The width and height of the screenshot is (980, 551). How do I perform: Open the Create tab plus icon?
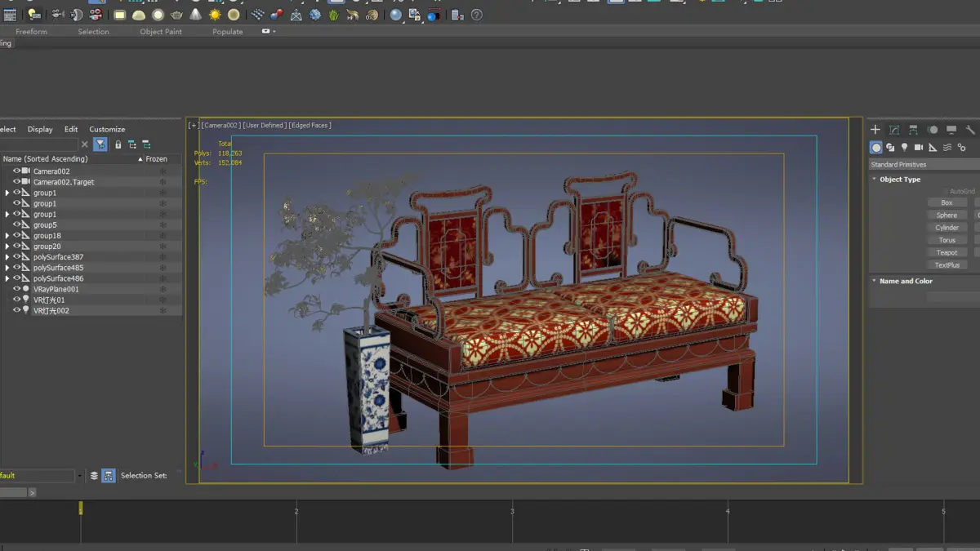coord(875,129)
